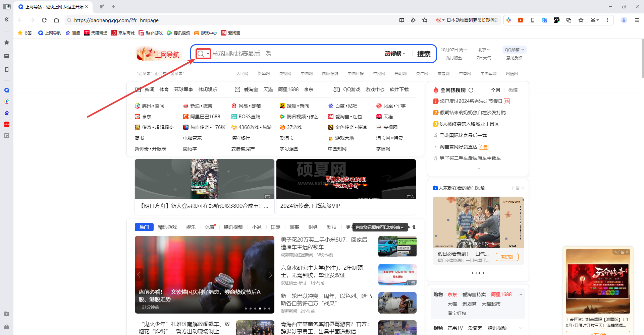Click the toolbar star favorites icon
Image resolution: width=644 pixels, height=335 pixels.
tap(581, 20)
